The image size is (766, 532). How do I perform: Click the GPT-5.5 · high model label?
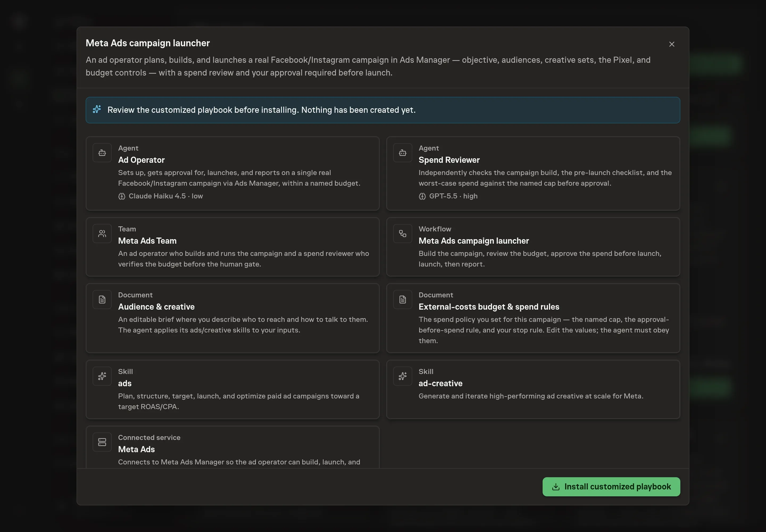click(x=453, y=196)
